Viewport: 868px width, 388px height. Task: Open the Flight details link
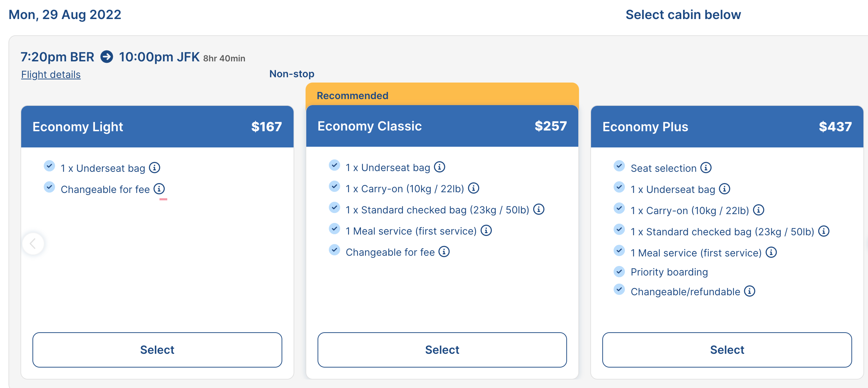point(51,74)
